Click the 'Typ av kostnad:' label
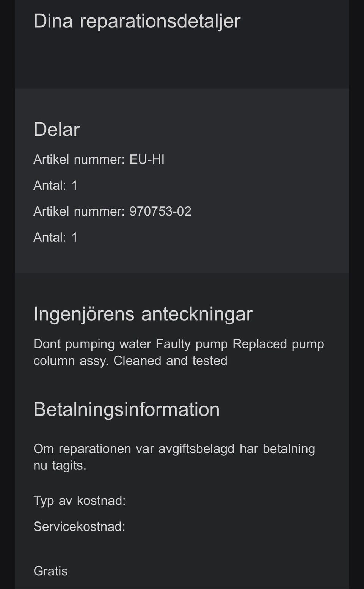This screenshot has width=364, height=589. click(80, 501)
